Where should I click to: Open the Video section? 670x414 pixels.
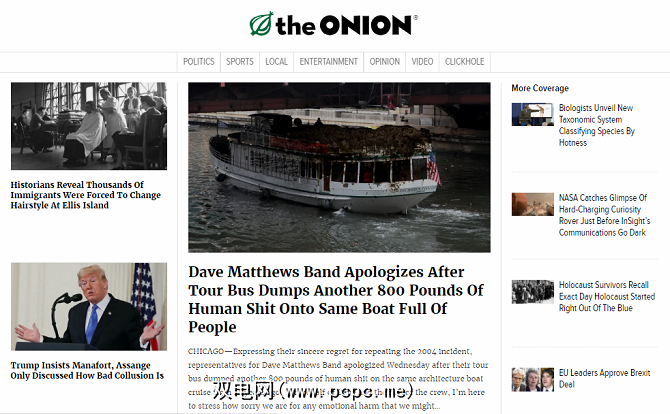pos(422,62)
